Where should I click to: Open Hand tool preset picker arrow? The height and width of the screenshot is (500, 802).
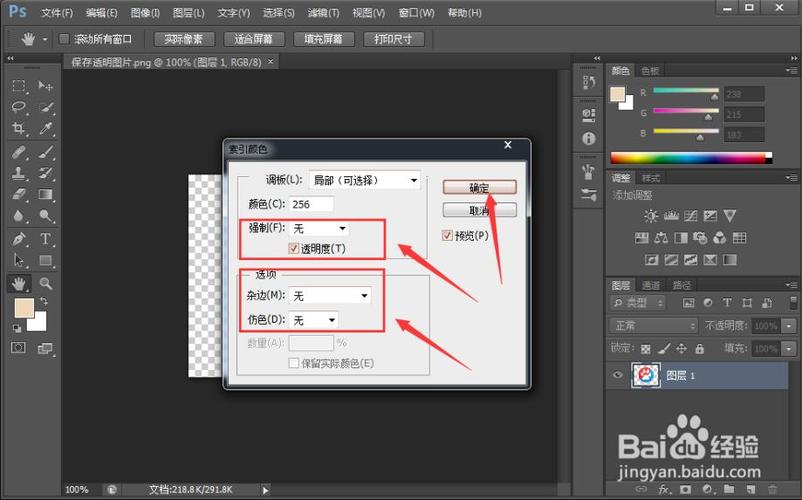(45, 39)
